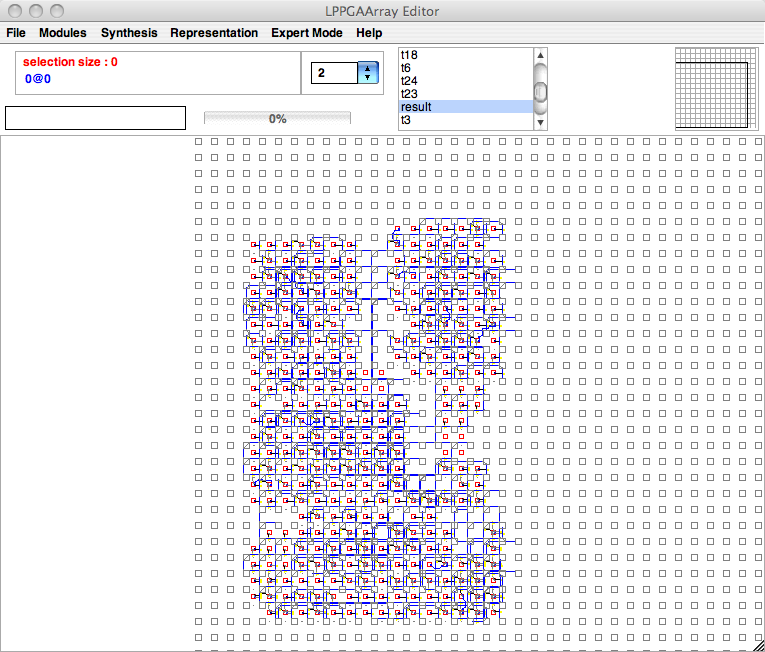
Task: Click the selection size : 0 label
Action: pos(70,62)
